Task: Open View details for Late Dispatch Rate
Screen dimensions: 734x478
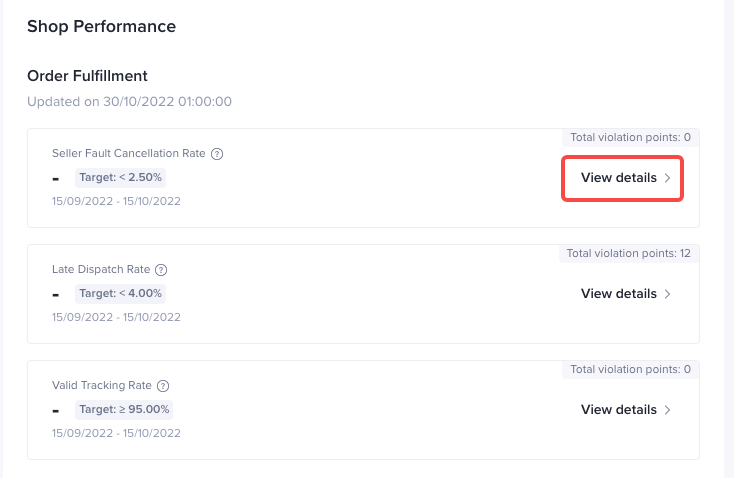Action: [618, 294]
